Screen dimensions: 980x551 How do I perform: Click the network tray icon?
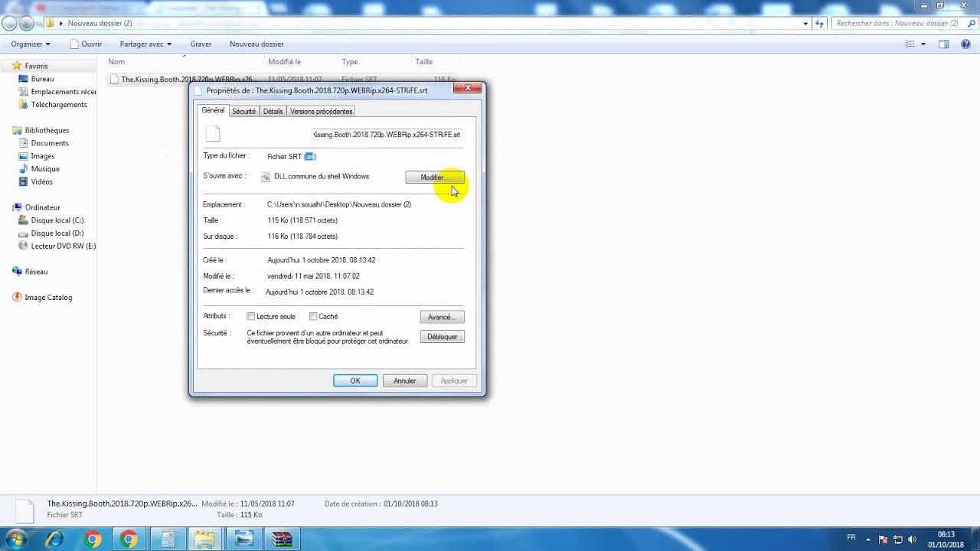coord(899,539)
